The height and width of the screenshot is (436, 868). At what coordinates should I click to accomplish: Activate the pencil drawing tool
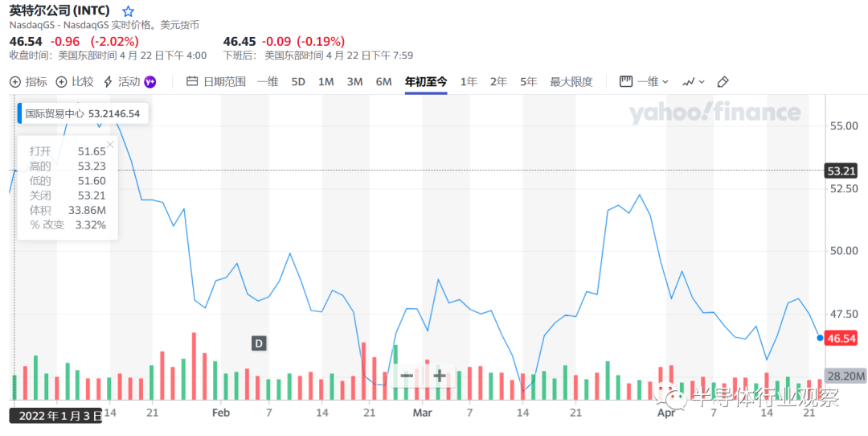(x=723, y=82)
